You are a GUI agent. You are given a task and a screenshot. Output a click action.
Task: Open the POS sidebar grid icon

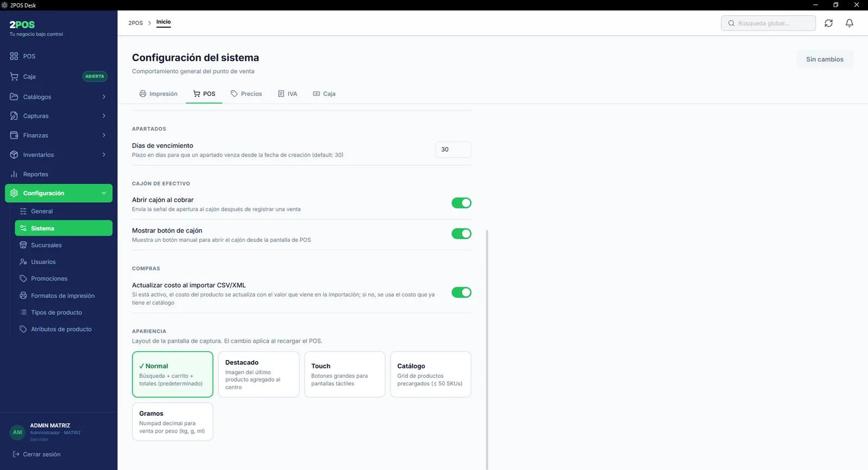[x=14, y=56]
